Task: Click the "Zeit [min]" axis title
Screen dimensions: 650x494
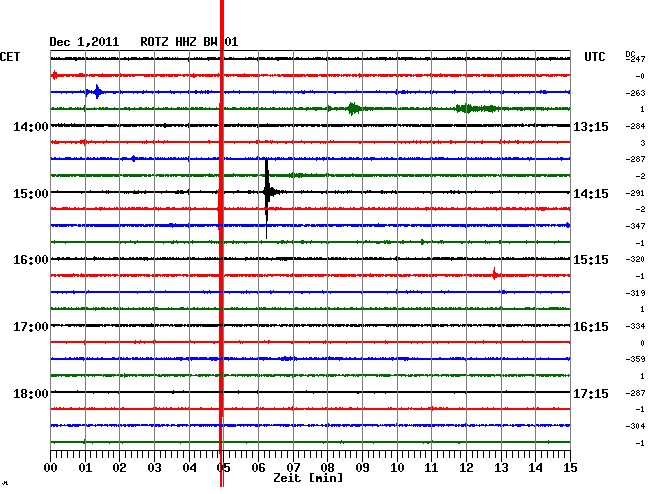Action: click(308, 478)
